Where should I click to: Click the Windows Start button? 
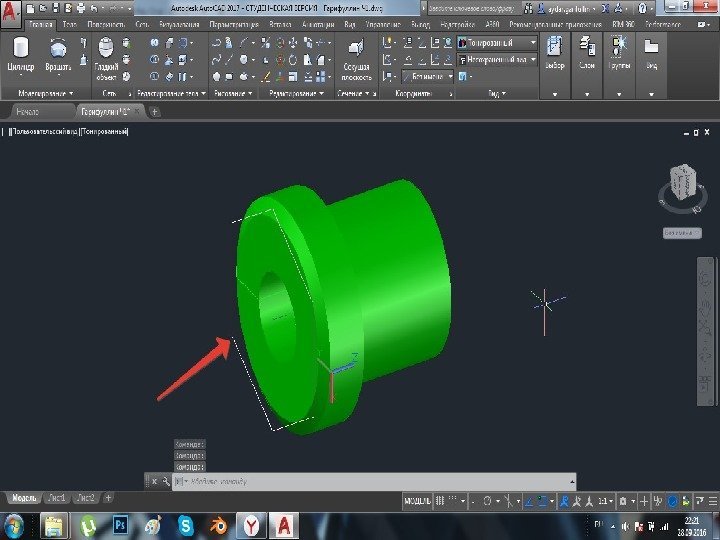(15, 524)
